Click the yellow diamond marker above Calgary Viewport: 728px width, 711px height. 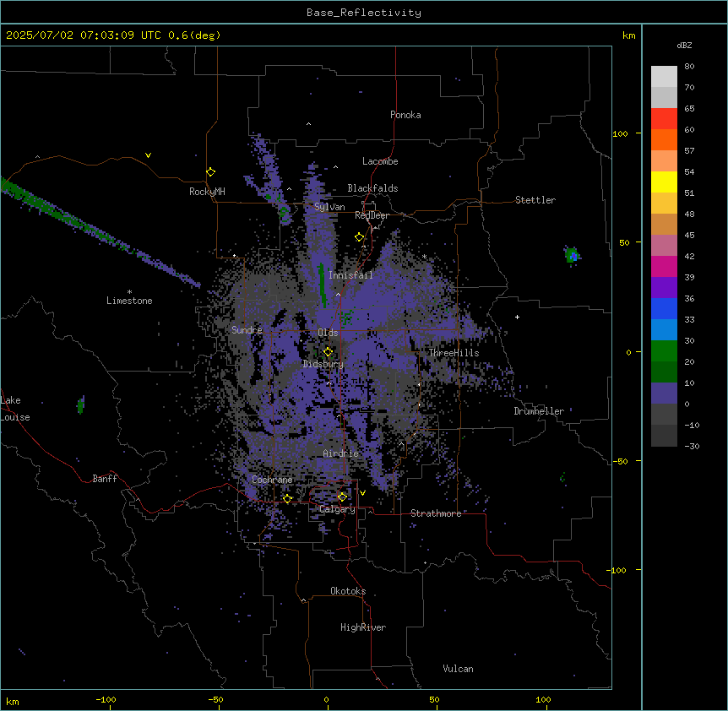pos(342,497)
